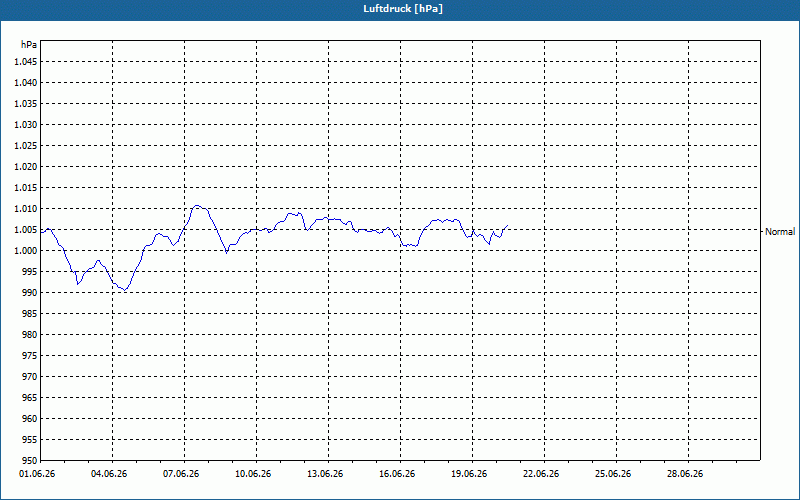This screenshot has width=800, height=500.
Task: Select the 1.000 axis value
Action: pos(26,251)
